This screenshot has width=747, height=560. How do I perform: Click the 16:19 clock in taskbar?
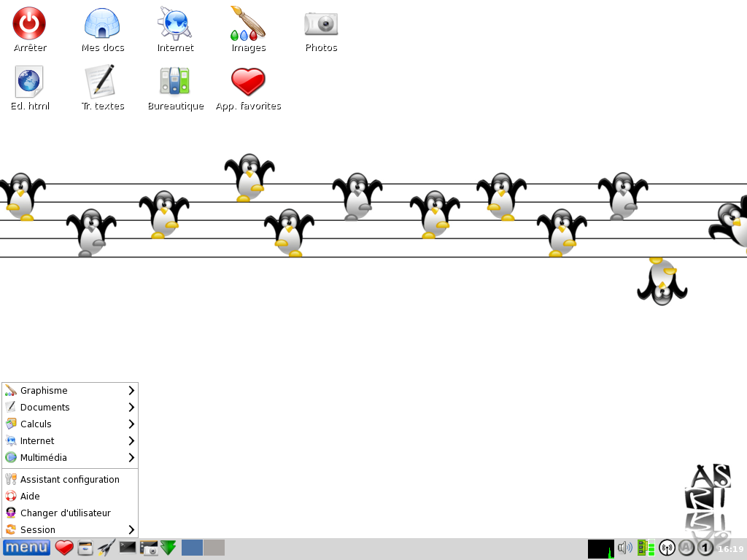tap(730, 549)
